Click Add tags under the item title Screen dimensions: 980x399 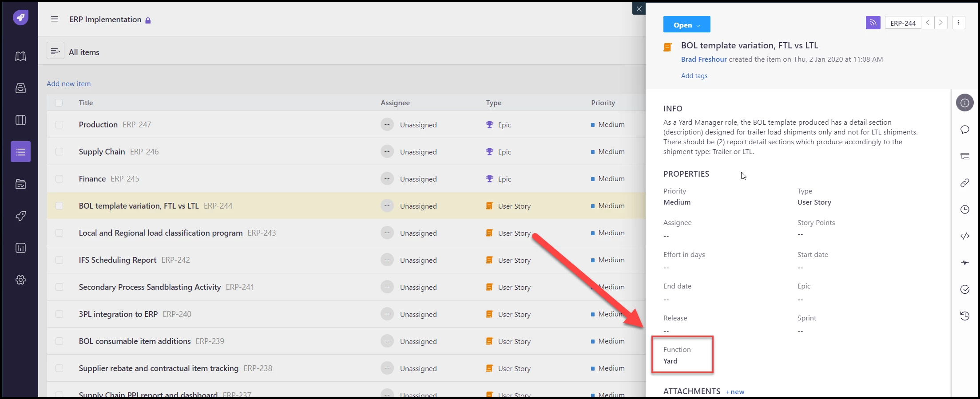click(694, 76)
